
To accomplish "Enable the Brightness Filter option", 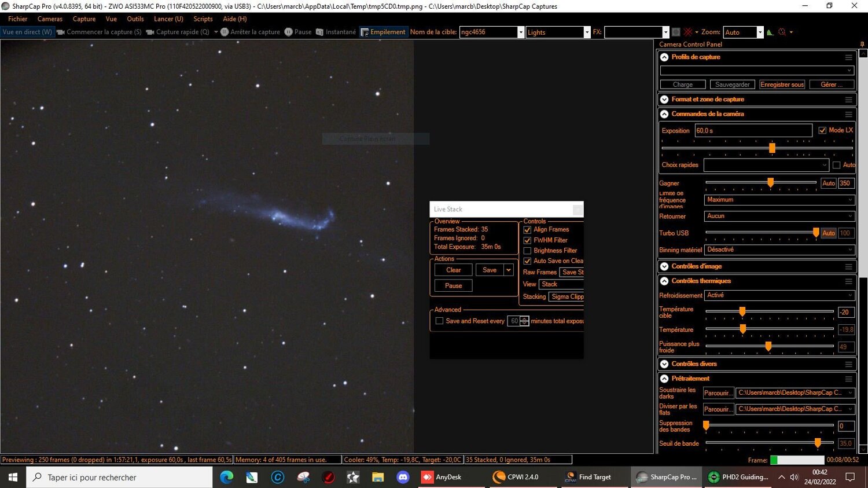I will click(x=527, y=250).
